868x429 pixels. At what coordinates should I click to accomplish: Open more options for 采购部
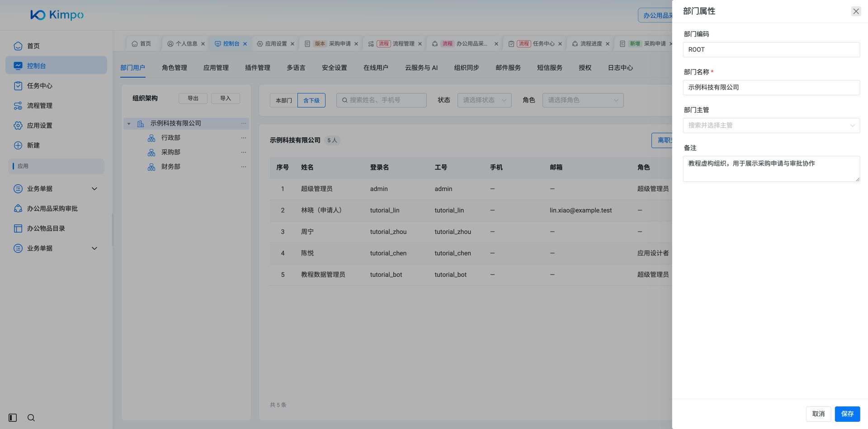(244, 152)
